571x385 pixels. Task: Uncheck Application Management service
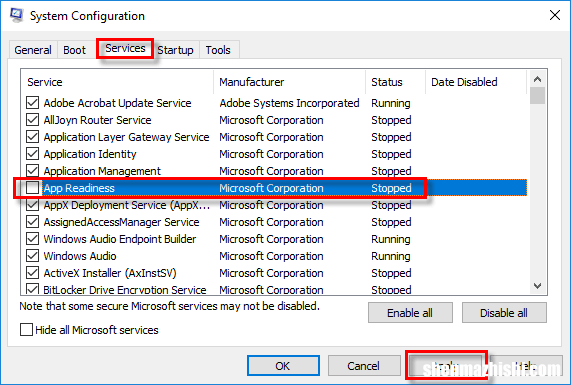point(32,171)
